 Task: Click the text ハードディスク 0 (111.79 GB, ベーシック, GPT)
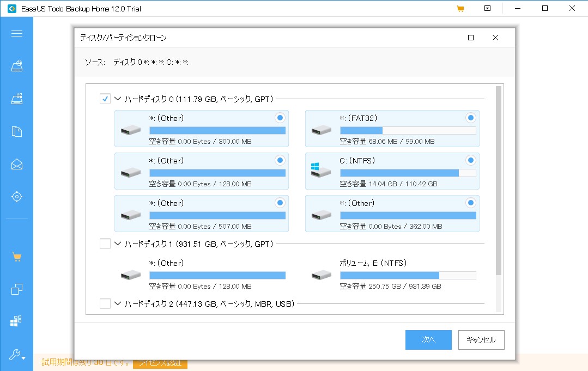199,99
